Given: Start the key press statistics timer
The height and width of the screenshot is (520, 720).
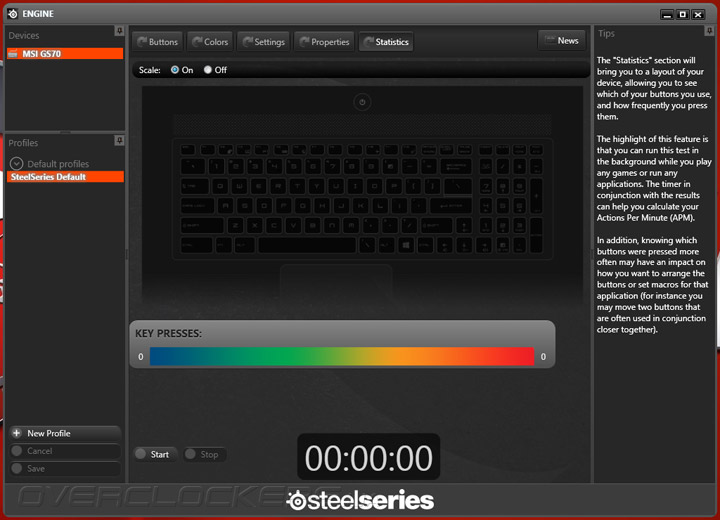Looking at the screenshot, I should coord(155,454).
